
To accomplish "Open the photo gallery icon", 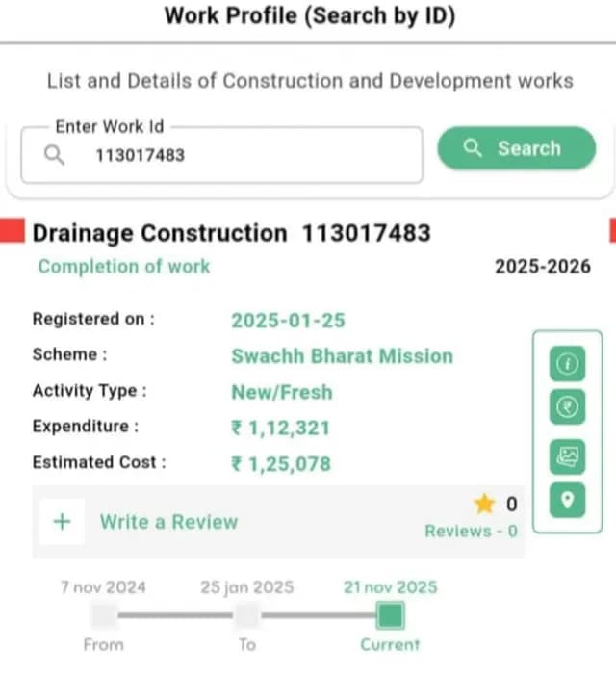I will point(567,455).
